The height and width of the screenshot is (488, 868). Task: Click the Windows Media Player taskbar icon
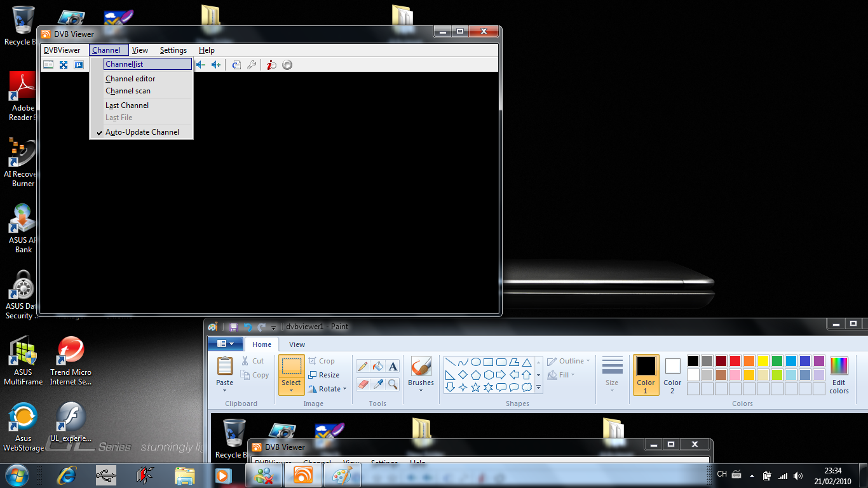click(222, 475)
